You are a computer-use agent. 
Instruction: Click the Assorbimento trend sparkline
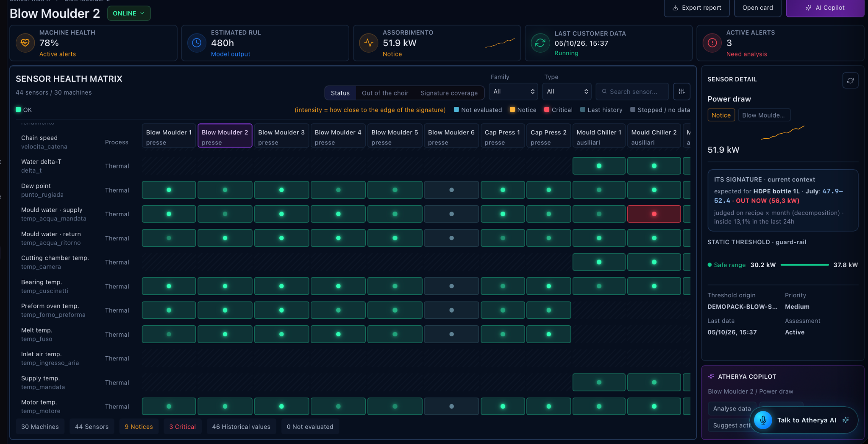point(500,43)
